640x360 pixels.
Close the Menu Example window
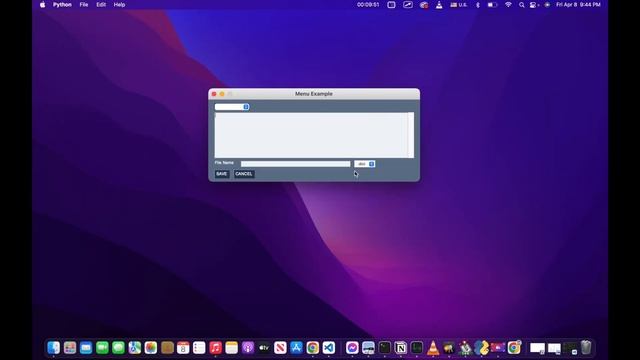[214, 94]
